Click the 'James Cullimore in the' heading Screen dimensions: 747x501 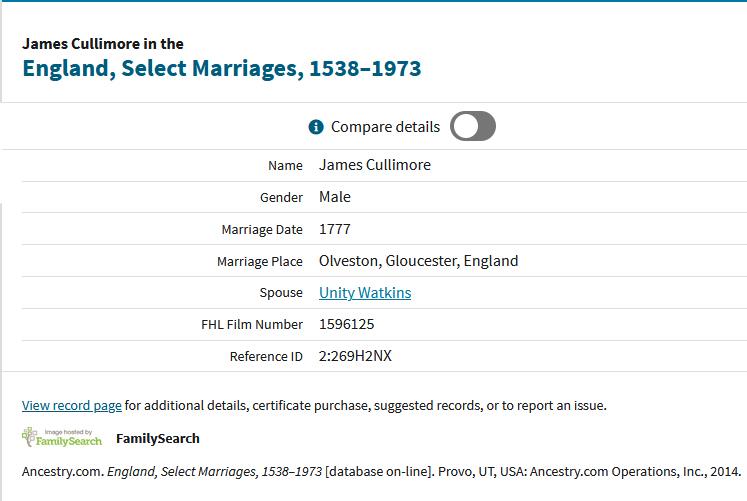[103, 44]
